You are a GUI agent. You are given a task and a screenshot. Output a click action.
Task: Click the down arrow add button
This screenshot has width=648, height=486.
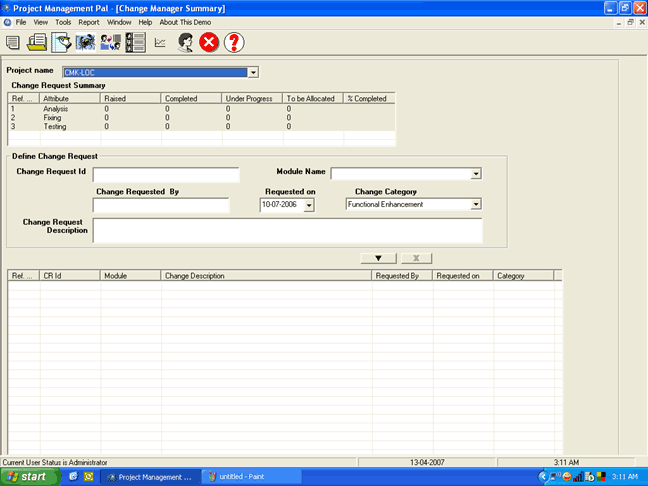[378, 258]
